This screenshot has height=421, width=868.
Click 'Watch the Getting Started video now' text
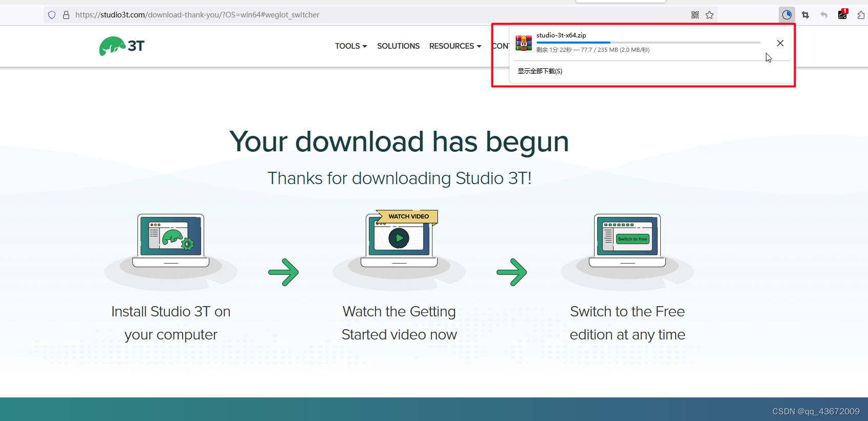pos(399,323)
